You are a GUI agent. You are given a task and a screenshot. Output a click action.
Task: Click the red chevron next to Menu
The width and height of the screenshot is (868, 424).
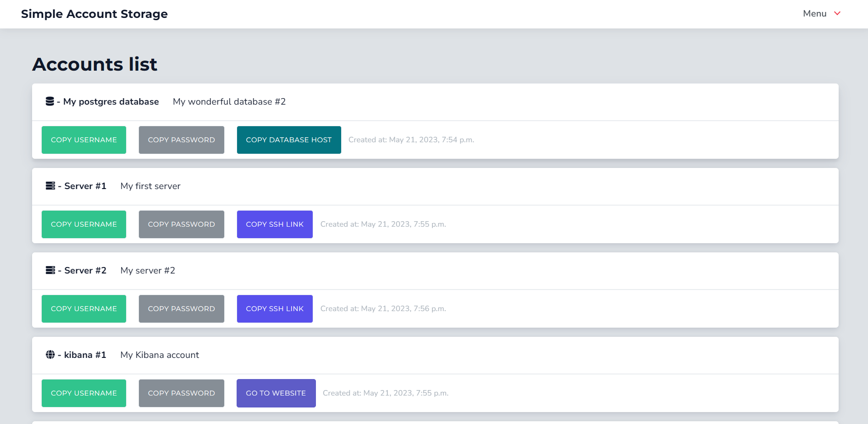pyautogui.click(x=837, y=13)
